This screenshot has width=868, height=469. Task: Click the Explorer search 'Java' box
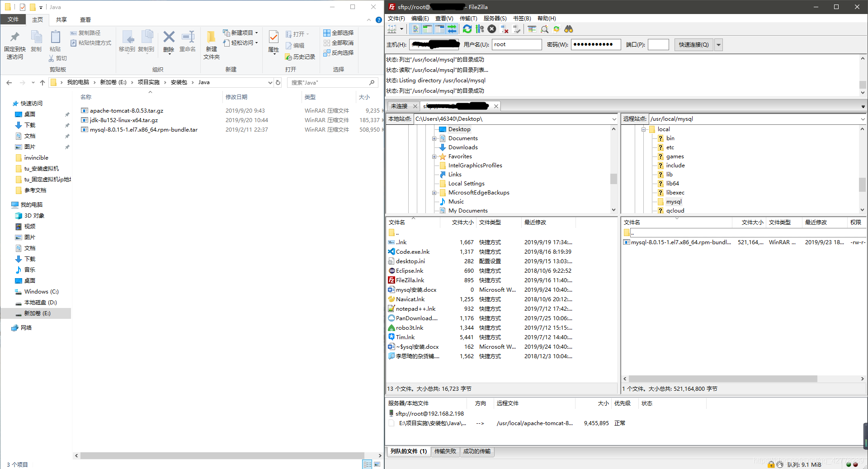(332, 82)
